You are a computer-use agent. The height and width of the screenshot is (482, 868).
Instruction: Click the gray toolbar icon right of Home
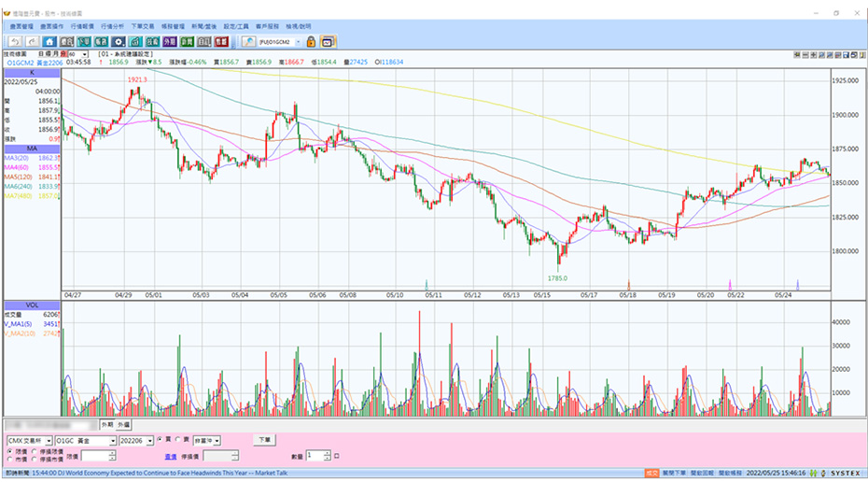click(66, 41)
